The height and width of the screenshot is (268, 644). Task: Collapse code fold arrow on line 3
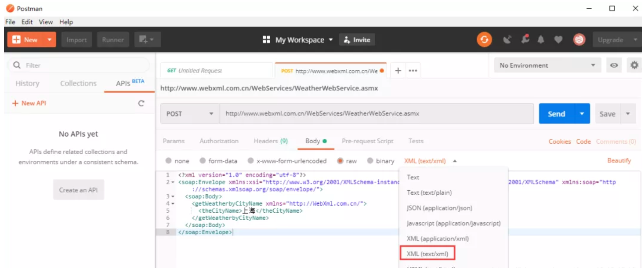173,196
